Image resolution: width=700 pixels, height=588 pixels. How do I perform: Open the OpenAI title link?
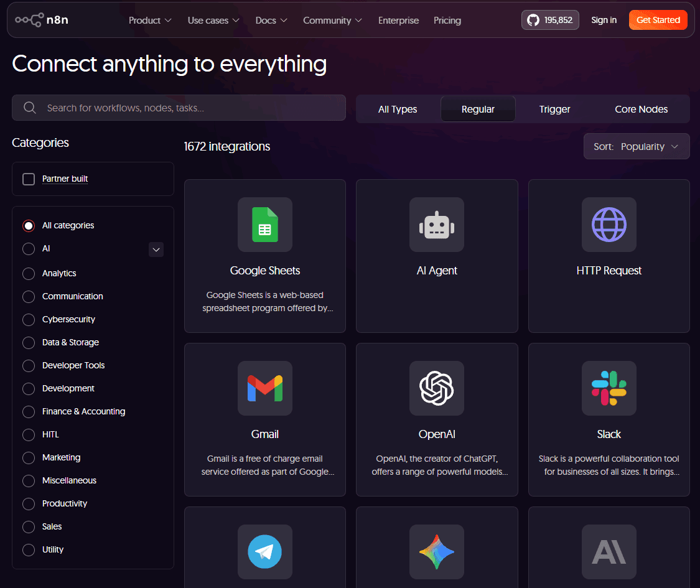[437, 434]
